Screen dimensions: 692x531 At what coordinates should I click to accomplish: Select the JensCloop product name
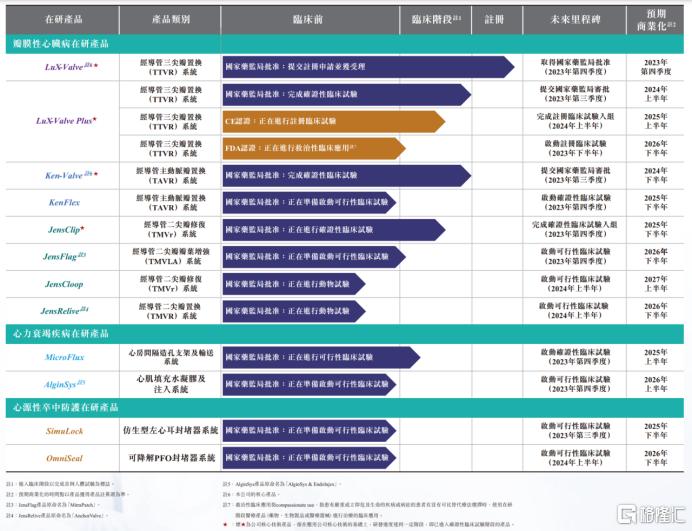point(64,284)
